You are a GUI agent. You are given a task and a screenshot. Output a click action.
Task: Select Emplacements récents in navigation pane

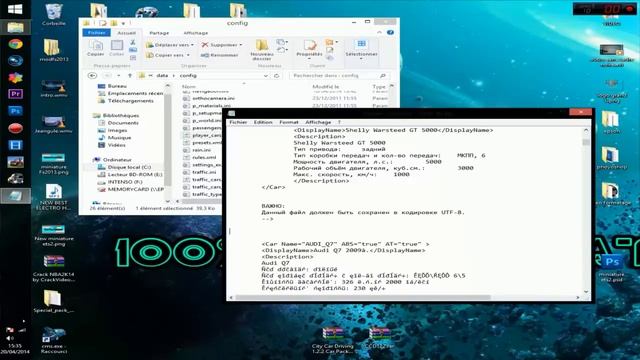[x=131, y=93]
